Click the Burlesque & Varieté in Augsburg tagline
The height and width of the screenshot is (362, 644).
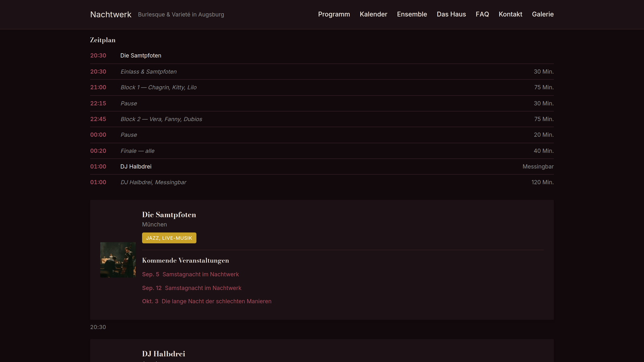(x=181, y=14)
